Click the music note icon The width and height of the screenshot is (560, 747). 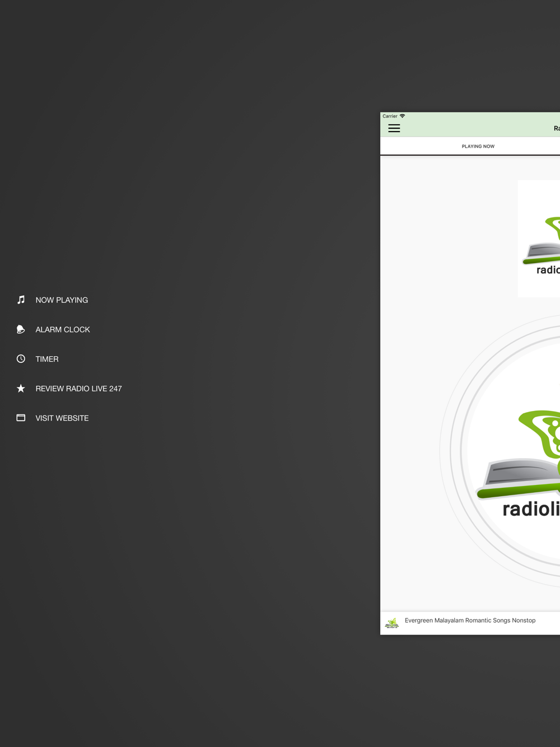21,300
